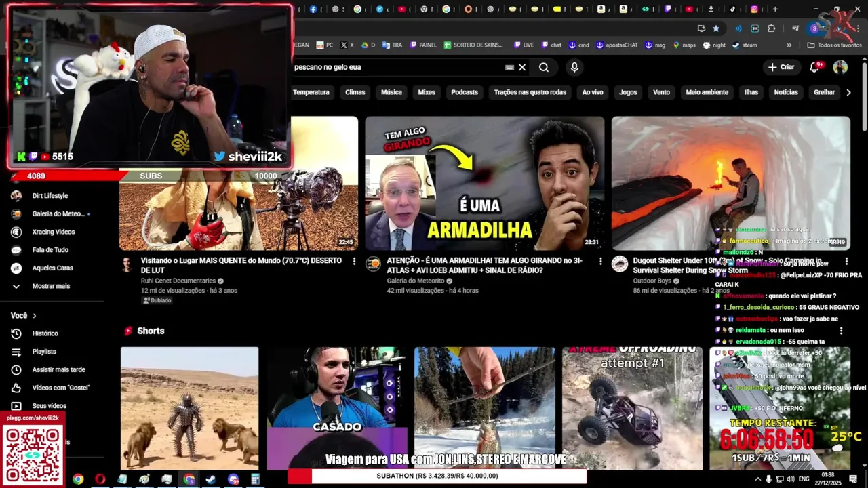
Task: Open Calculator from the Windows taskbar
Action: click(x=256, y=479)
